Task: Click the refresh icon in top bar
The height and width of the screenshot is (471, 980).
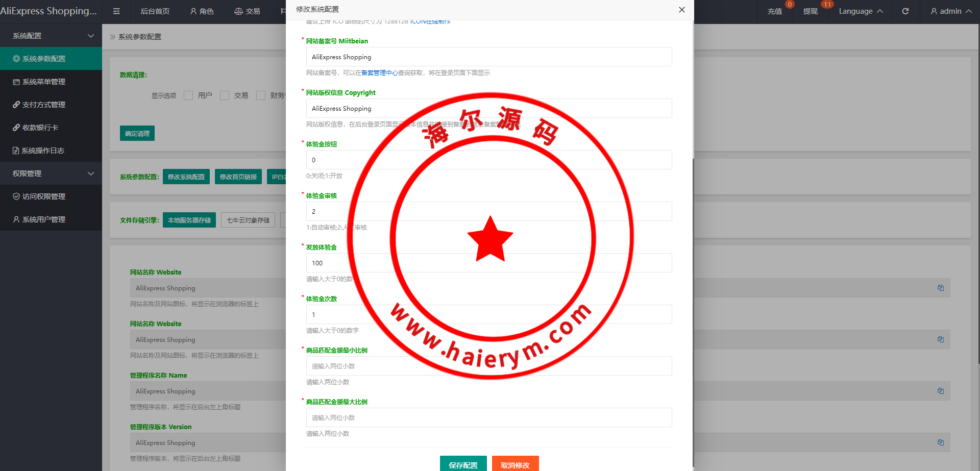Action: coord(905,11)
